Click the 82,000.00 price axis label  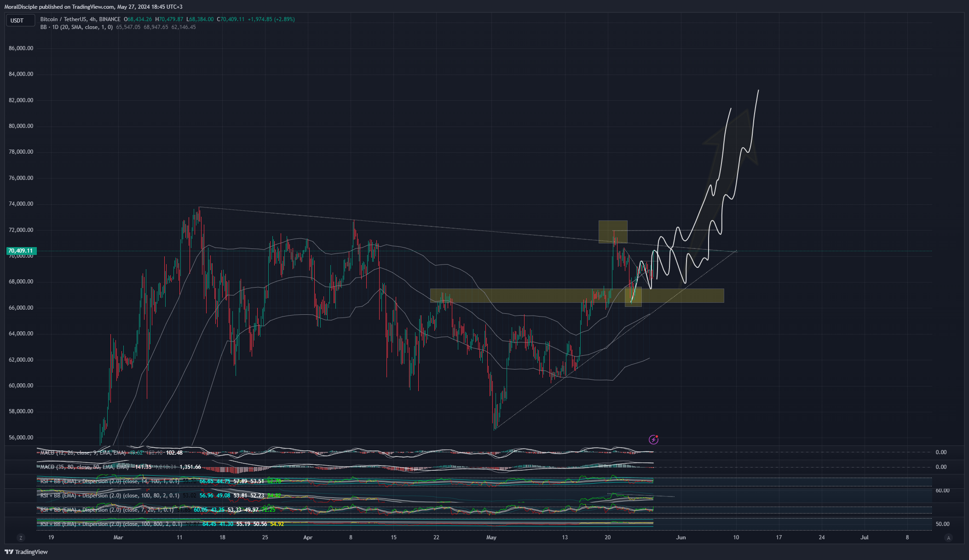21,100
